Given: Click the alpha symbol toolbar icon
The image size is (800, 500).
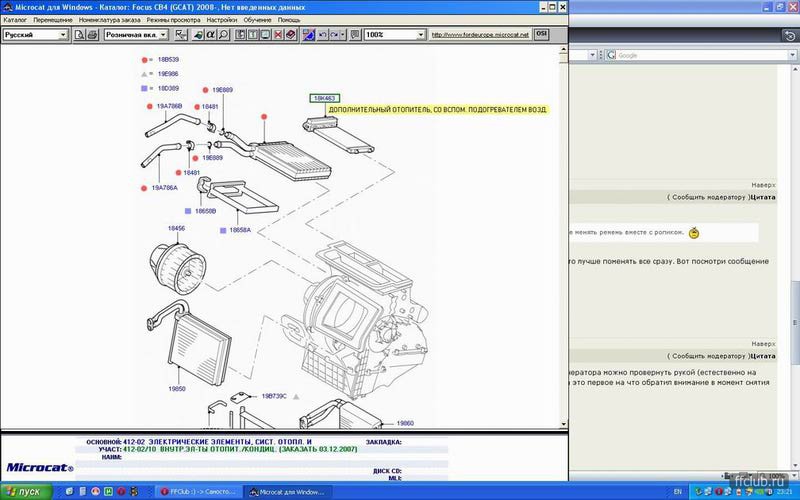Looking at the screenshot, I should click(x=210, y=35).
